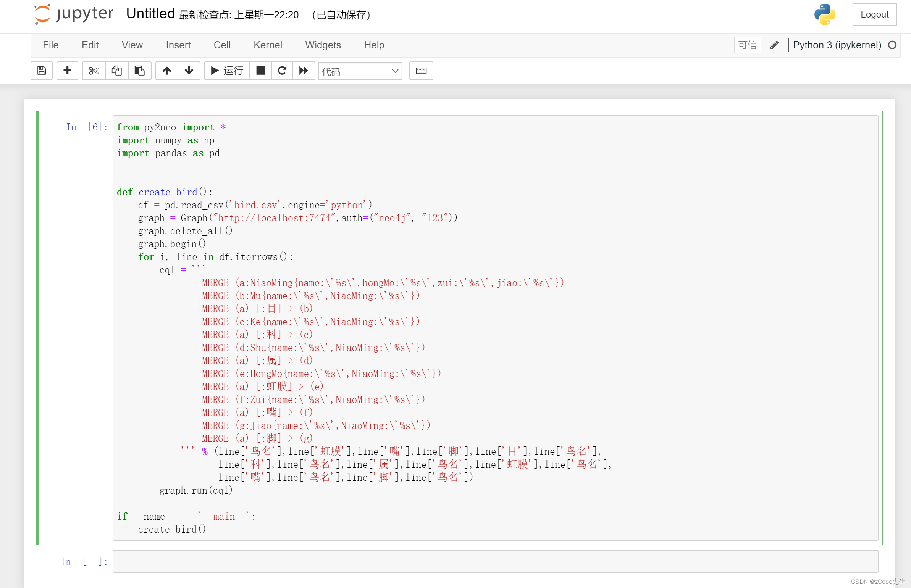Click the Save (floppy disk) icon
911x588 pixels.
[41, 70]
